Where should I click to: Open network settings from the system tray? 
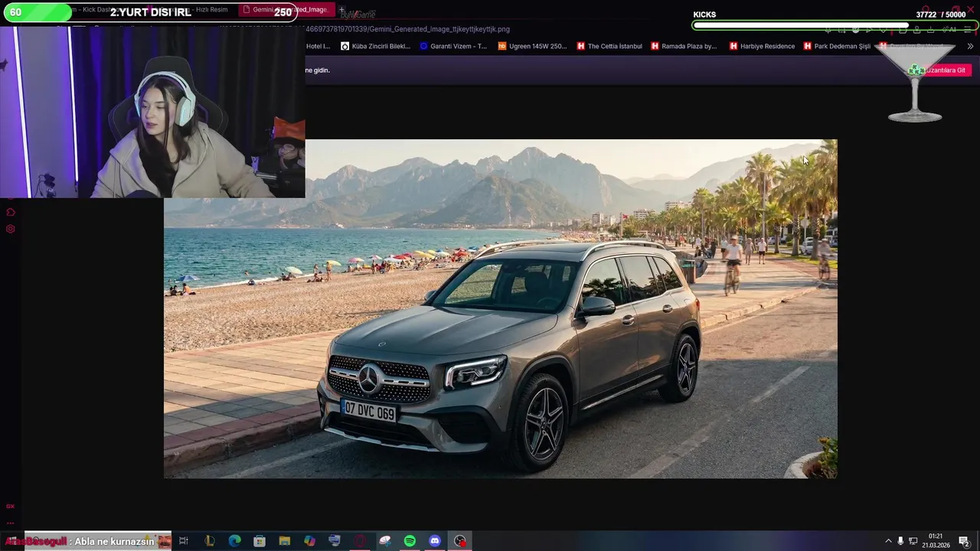(x=913, y=541)
